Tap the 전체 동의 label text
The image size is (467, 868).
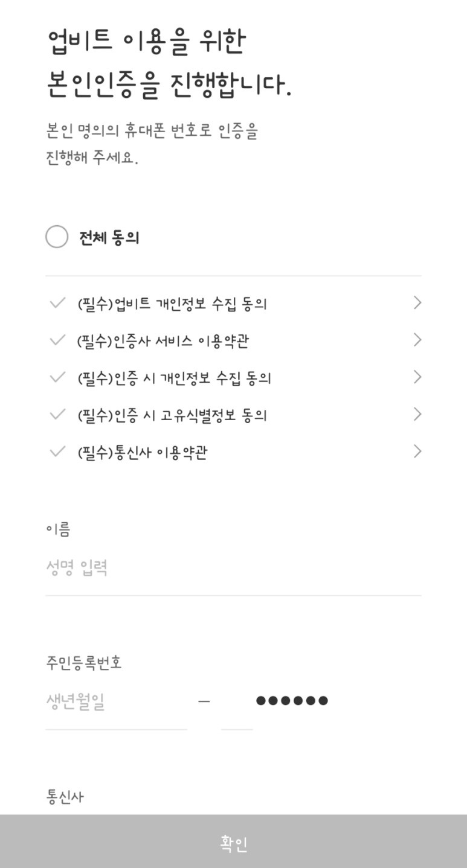(109, 238)
